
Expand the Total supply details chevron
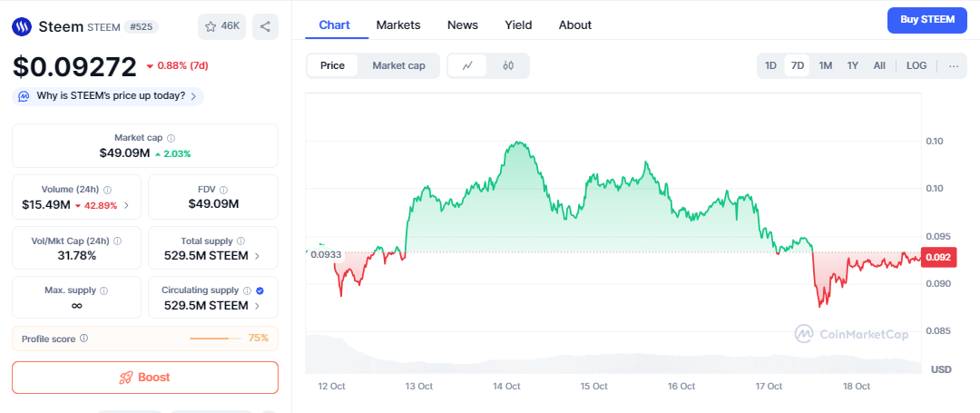257,256
